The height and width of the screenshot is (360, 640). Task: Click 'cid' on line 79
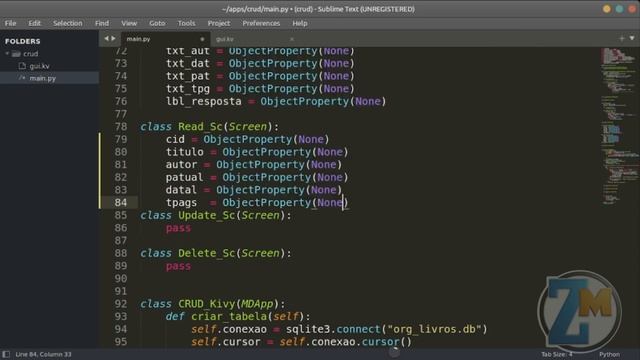tap(175, 139)
